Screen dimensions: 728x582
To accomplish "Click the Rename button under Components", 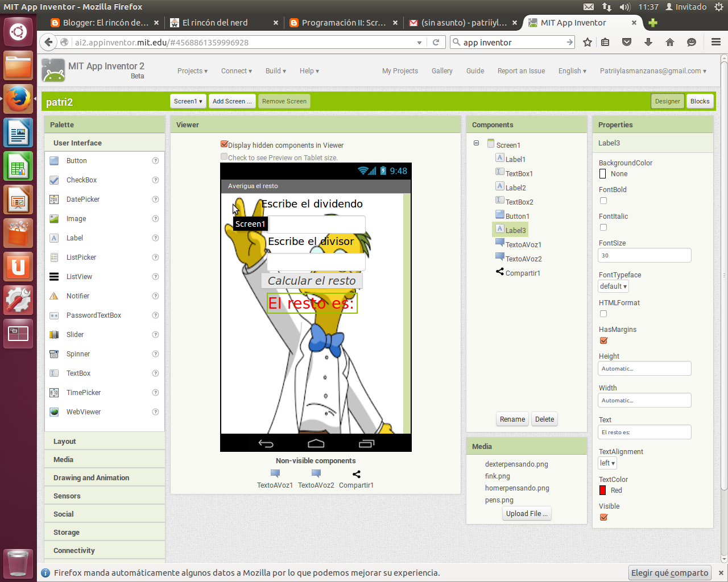I will point(512,419).
